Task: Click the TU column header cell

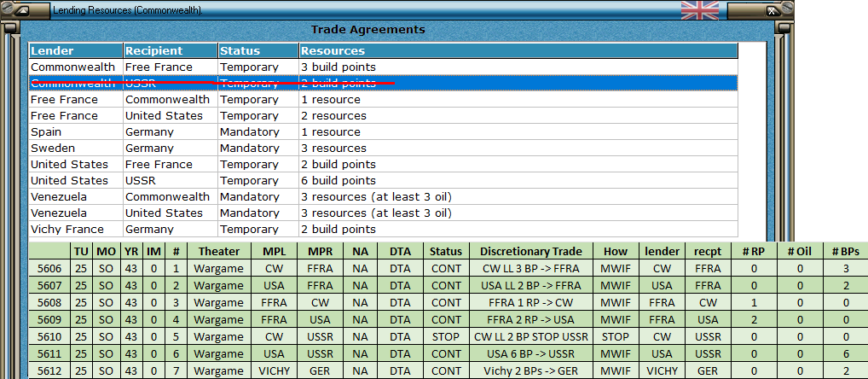Action: pos(81,251)
